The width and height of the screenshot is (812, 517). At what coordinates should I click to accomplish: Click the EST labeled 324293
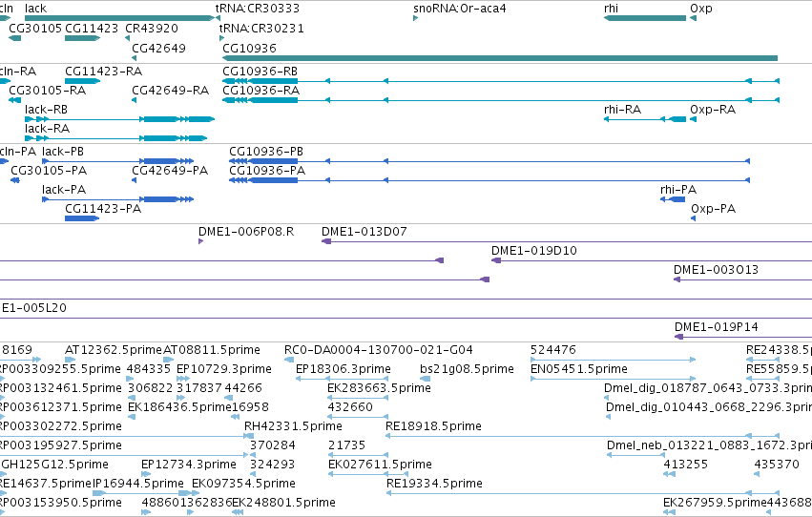click(x=272, y=465)
